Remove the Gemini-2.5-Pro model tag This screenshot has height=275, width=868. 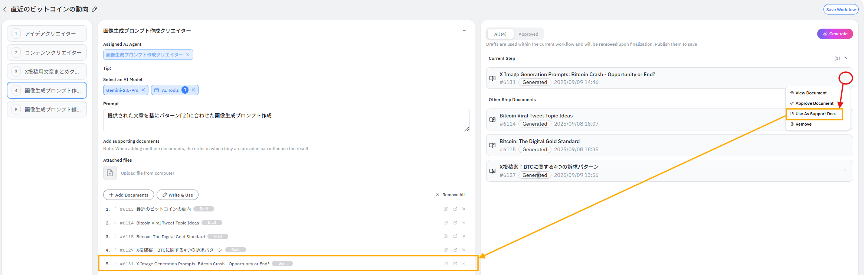pos(143,90)
